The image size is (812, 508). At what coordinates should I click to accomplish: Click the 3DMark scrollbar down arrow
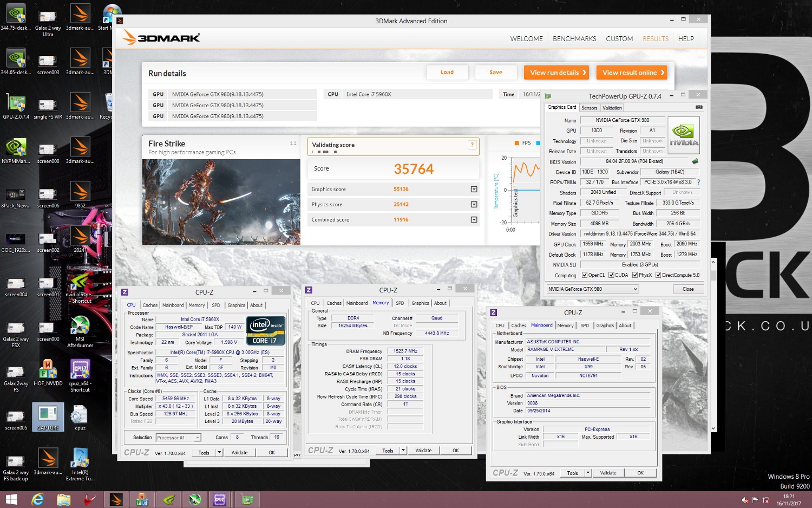[x=713, y=428]
